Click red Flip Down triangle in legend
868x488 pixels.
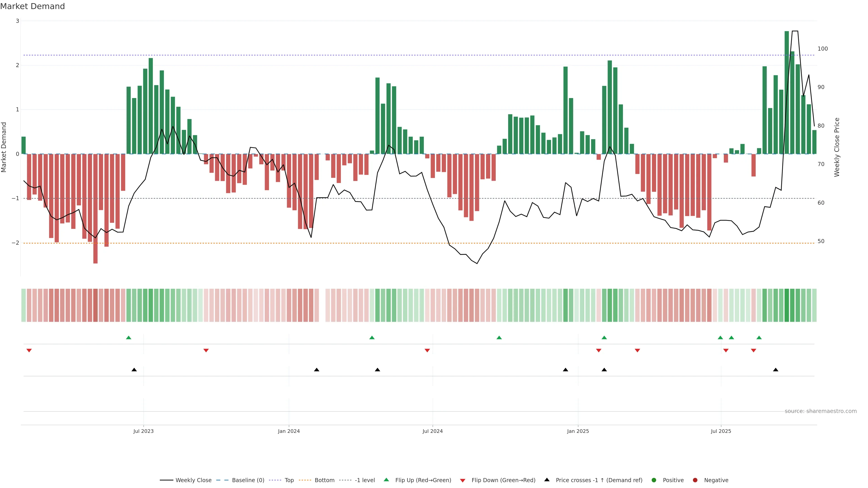[463, 480]
